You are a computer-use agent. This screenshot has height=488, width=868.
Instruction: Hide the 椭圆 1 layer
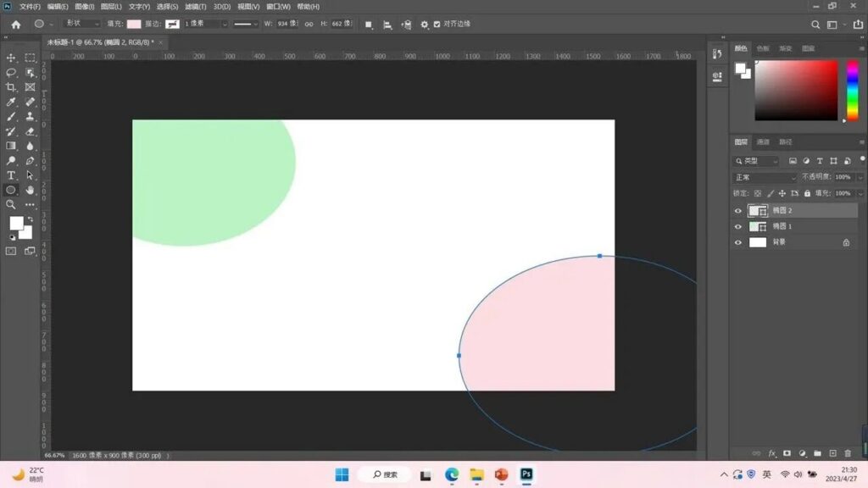click(738, 227)
